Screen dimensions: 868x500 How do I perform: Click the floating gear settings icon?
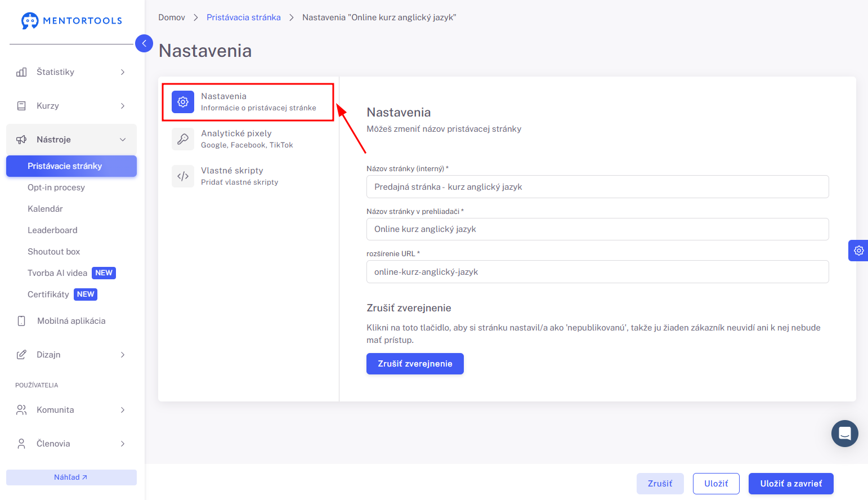858,251
